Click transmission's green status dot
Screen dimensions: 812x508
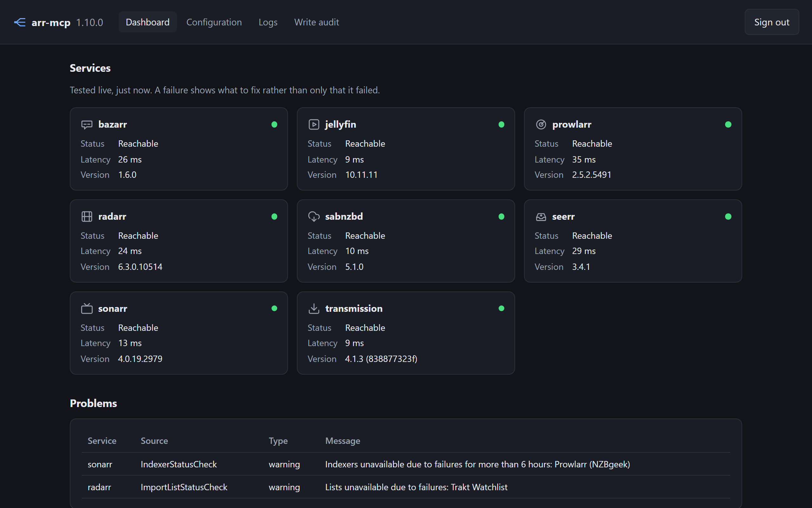click(x=501, y=308)
